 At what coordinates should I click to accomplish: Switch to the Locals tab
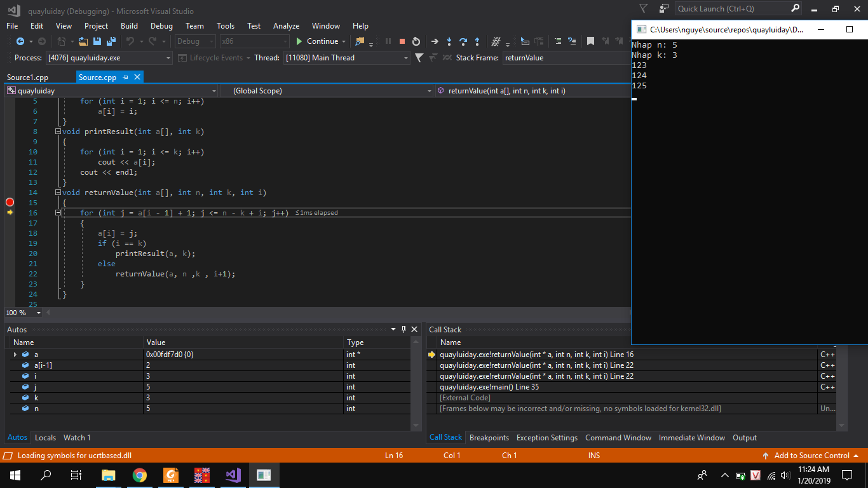click(45, 438)
